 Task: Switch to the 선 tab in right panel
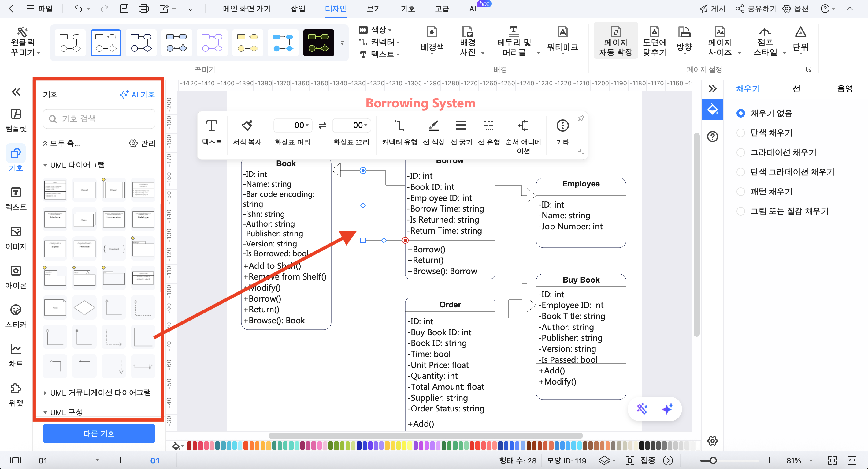(796, 89)
